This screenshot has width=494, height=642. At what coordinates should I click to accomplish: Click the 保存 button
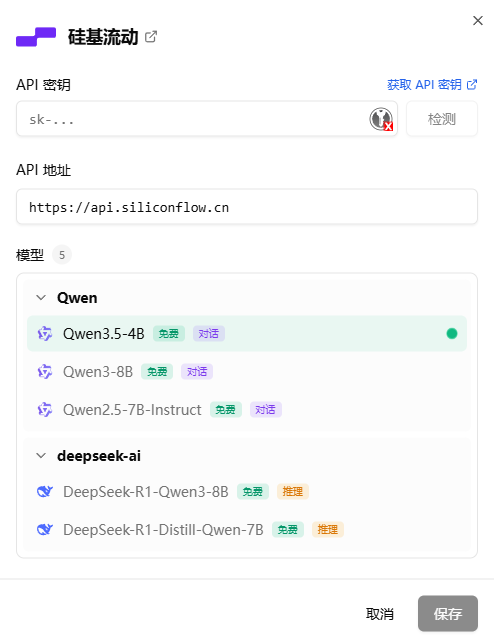pos(448,614)
